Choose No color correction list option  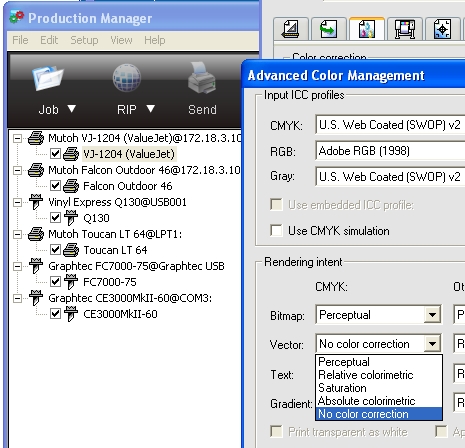click(x=379, y=414)
